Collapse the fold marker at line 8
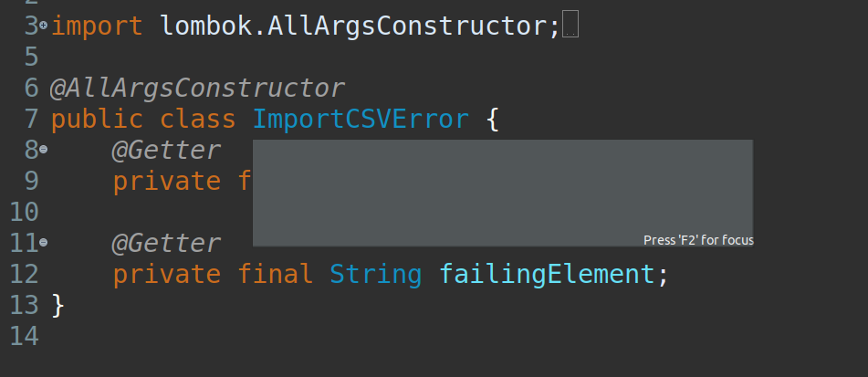This screenshot has height=377, width=868. click(43, 150)
